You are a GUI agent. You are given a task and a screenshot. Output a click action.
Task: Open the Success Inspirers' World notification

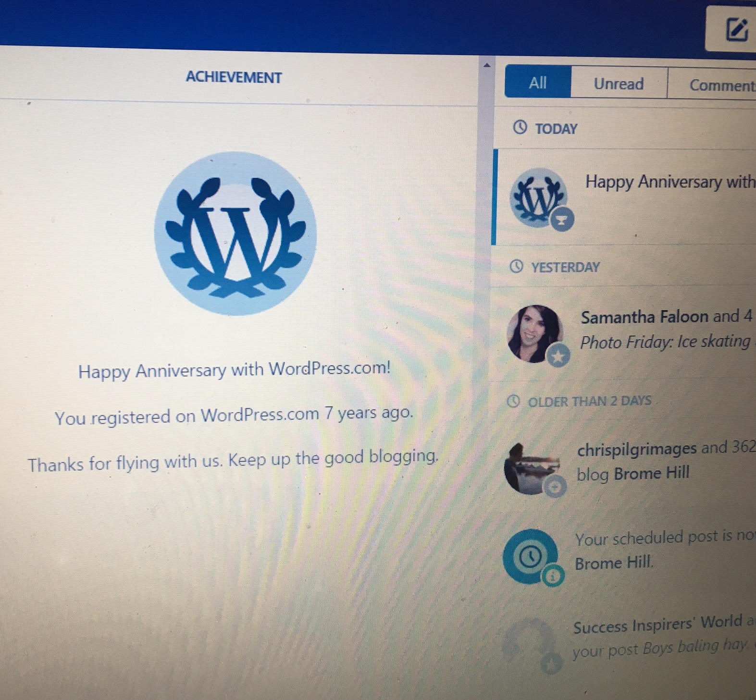tap(626, 639)
